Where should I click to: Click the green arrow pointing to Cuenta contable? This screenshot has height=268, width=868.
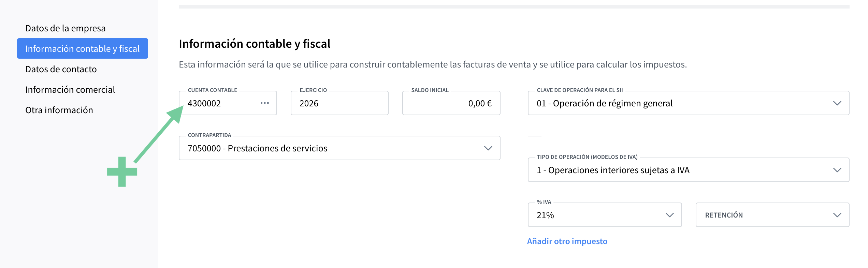(x=159, y=134)
